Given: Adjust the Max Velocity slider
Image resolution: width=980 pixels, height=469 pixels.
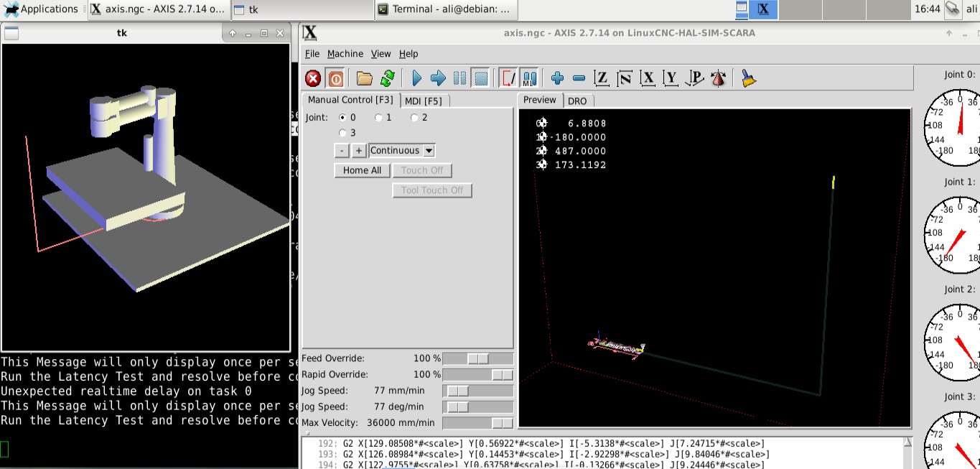Looking at the screenshot, I should 478,423.
